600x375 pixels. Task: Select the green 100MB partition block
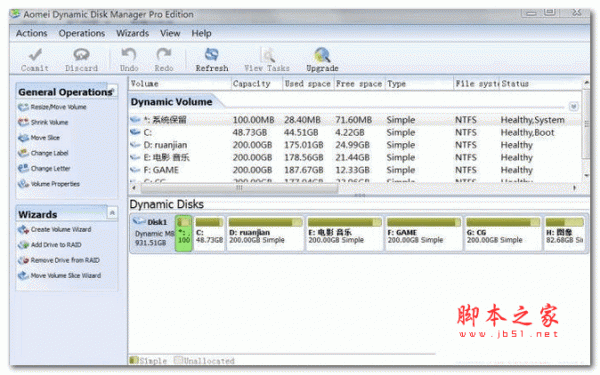click(184, 233)
